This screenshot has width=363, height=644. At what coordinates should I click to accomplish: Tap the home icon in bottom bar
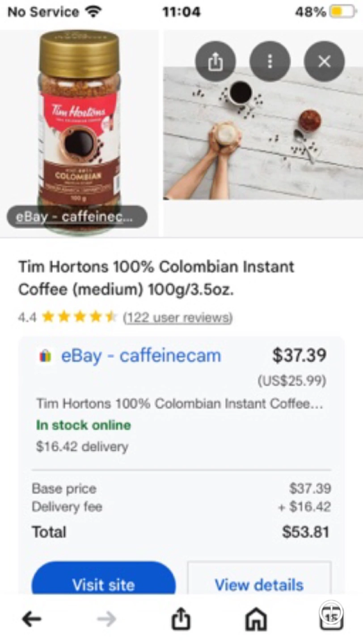pos(257,619)
